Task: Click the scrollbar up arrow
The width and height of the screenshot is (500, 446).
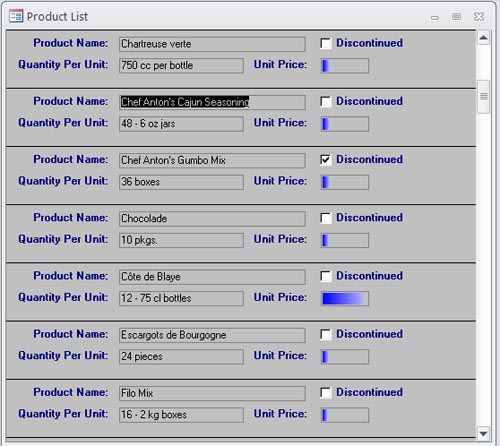Action: [x=483, y=37]
